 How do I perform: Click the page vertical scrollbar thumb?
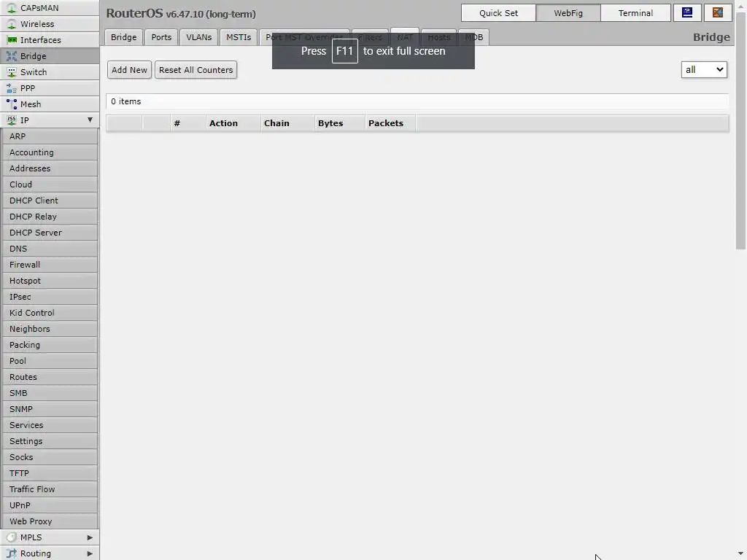740,130
